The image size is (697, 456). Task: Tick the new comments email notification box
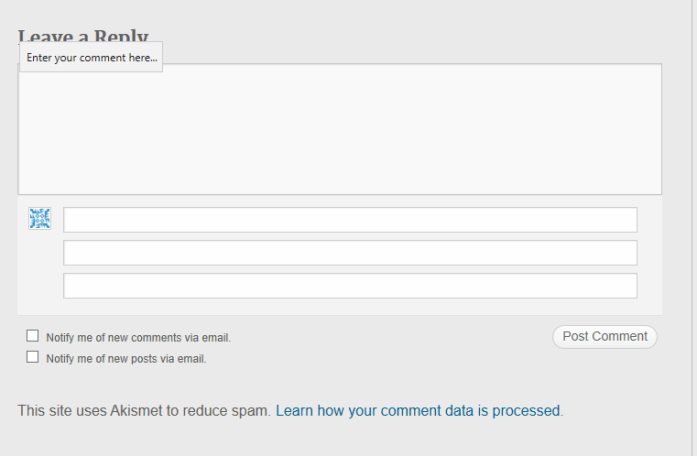[x=33, y=337]
